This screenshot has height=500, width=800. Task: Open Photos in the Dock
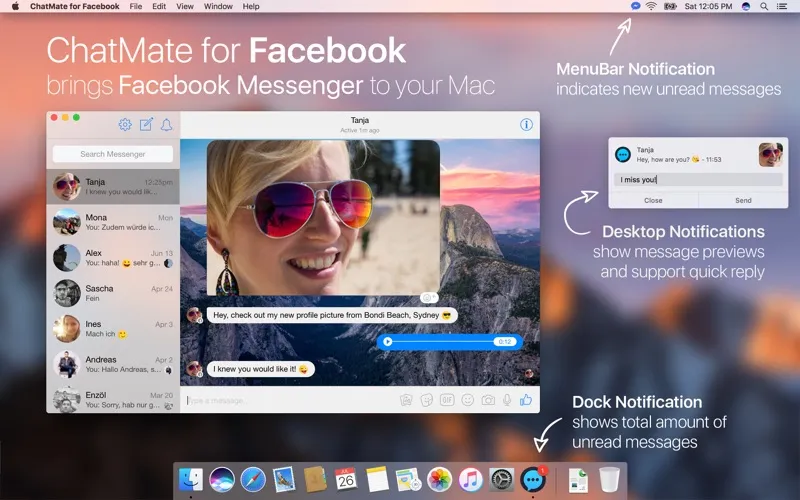pyautogui.click(x=439, y=480)
